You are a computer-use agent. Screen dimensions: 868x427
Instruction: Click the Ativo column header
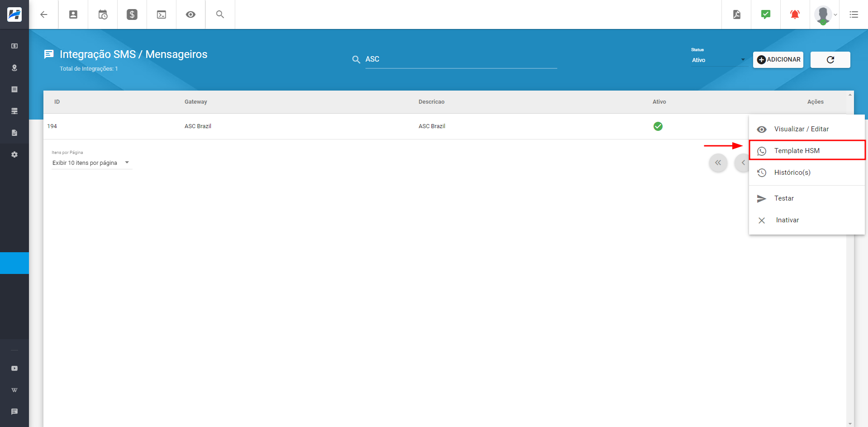(x=659, y=102)
